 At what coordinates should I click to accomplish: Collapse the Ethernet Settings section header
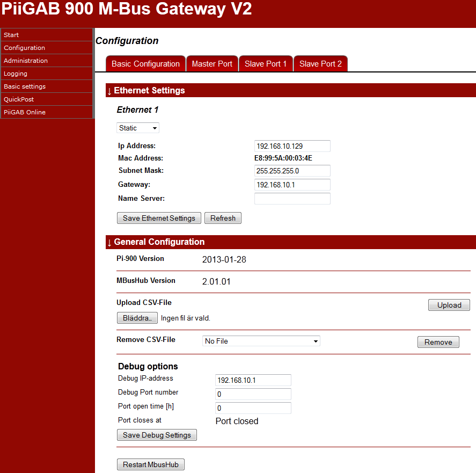click(x=290, y=90)
